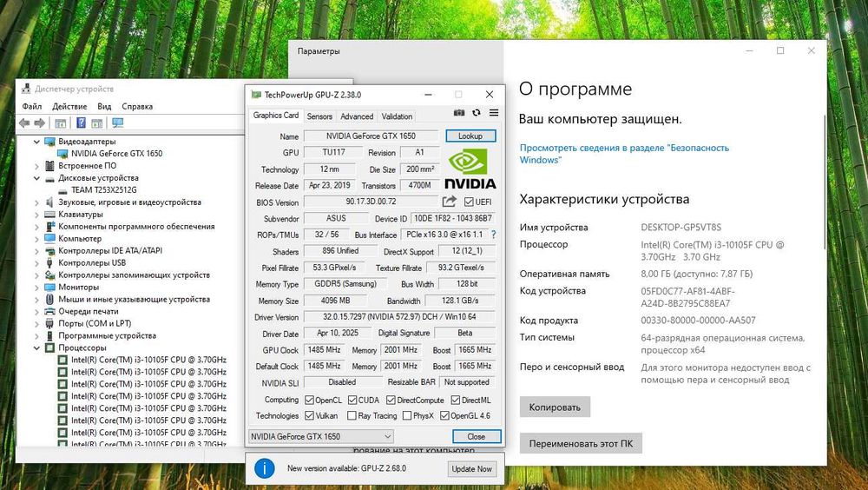
Task: Click the Копировать button
Action: point(555,407)
